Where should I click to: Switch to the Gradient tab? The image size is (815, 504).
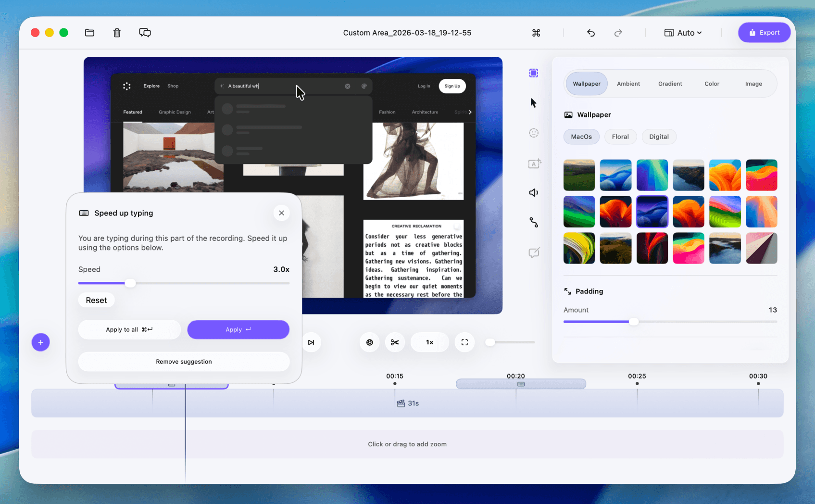pos(670,84)
